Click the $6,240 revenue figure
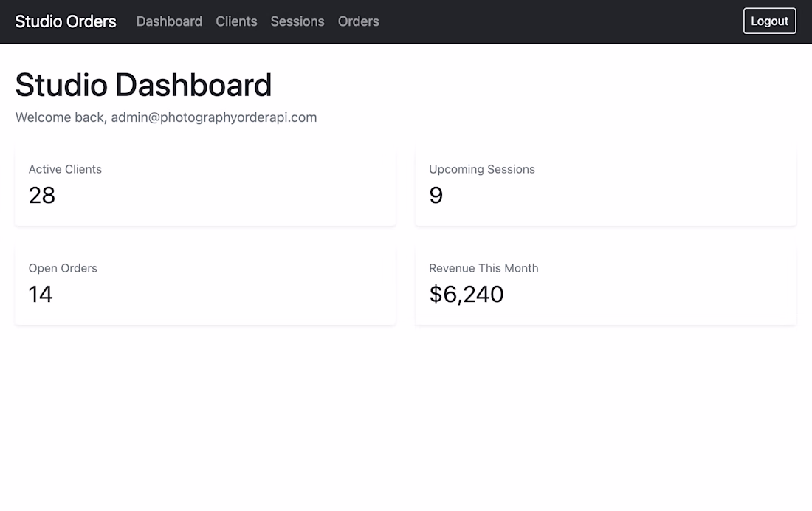The height and width of the screenshot is (511, 812). (x=466, y=295)
